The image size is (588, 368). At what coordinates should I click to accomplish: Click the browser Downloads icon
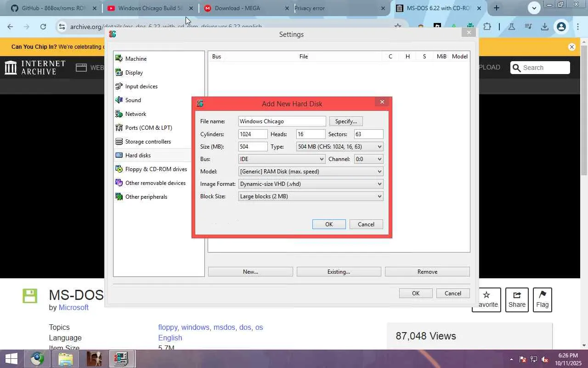tap(545, 27)
